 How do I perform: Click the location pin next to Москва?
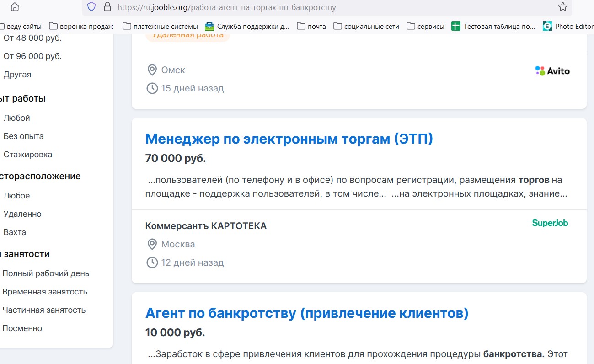click(x=152, y=244)
